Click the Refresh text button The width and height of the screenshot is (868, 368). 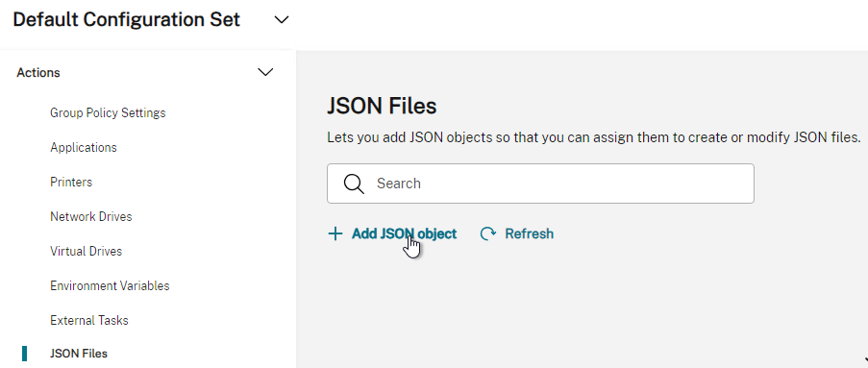coord(530,234)
